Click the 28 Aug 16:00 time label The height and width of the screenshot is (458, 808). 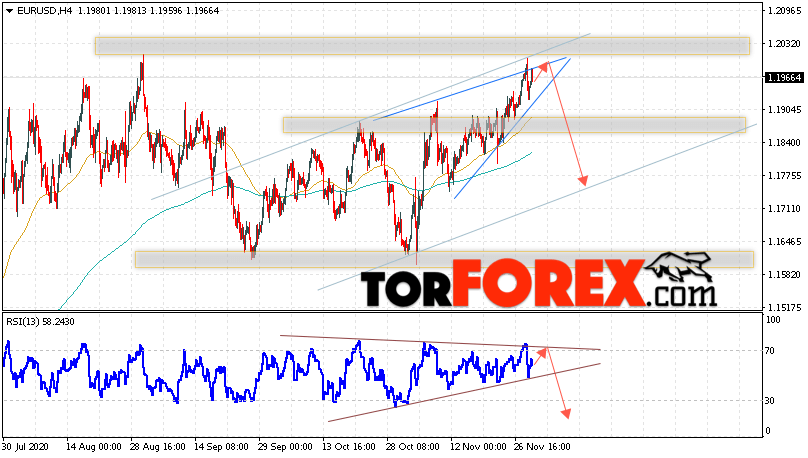pos(158,446)
